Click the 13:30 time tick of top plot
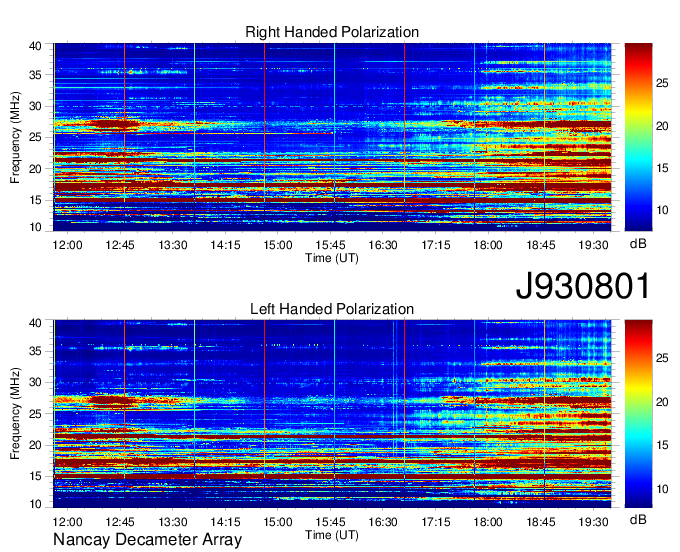The width and height of the screenshot is (680, 552). click(173, 245)
